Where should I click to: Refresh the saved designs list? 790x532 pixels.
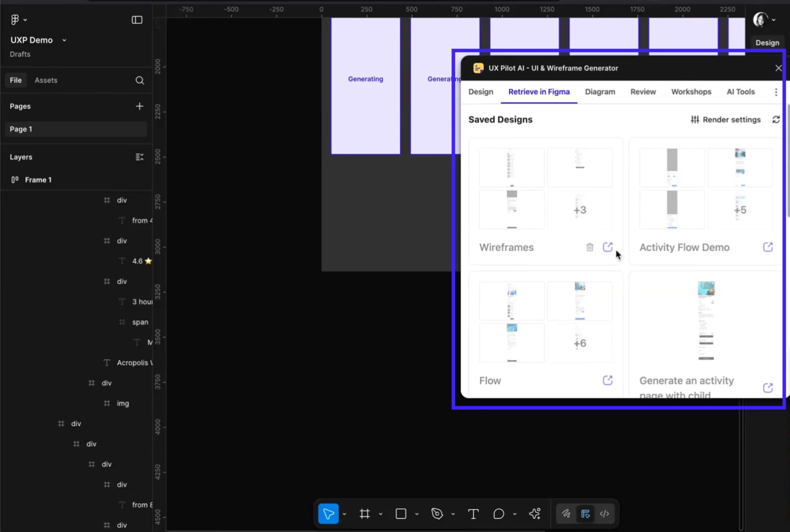pos(776,120)
